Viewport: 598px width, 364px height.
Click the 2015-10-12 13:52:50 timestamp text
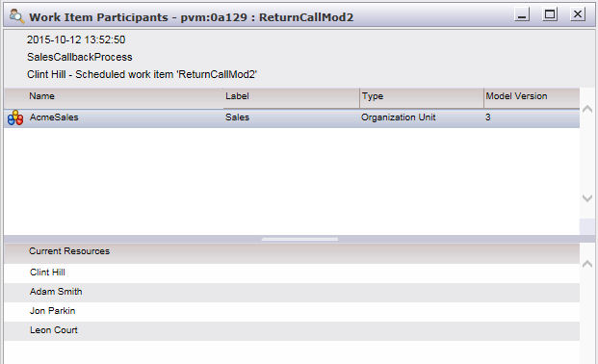tap(76, 39)
